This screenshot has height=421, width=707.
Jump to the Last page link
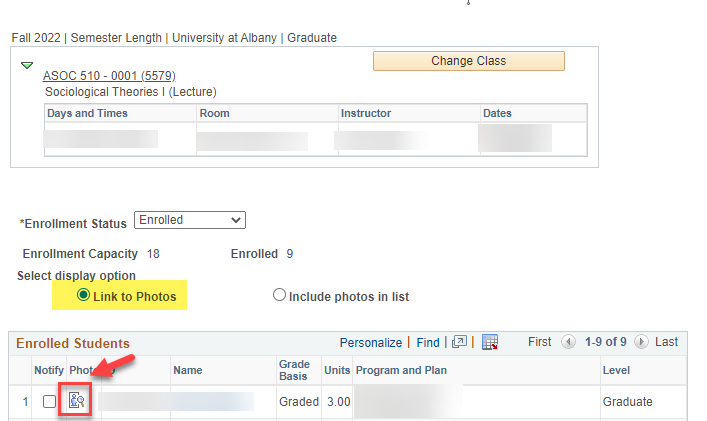click(x=667, y=342)
